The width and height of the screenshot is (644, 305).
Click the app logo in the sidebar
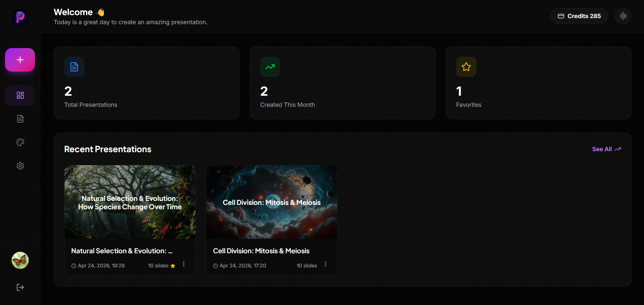(x=20, y=17)
